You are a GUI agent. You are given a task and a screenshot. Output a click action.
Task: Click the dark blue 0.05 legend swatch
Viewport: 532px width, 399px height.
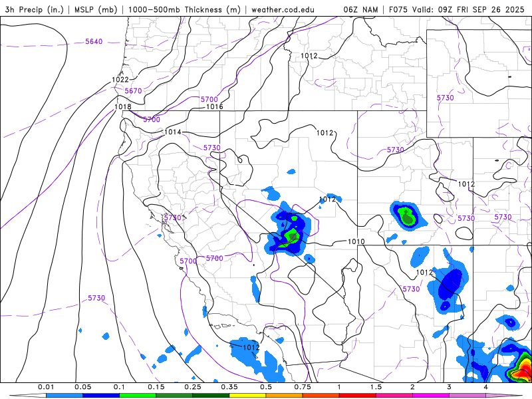[x=101, y=396]
